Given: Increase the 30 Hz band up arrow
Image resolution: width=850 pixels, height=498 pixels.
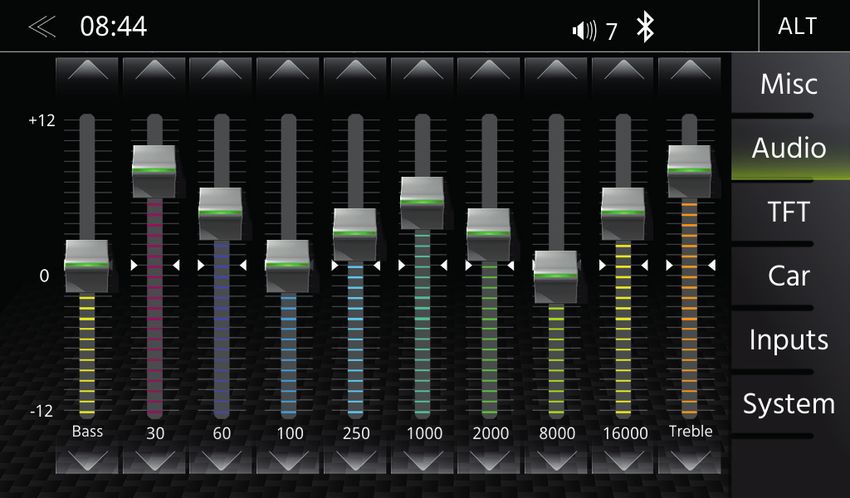Looking at the screenshot, I should pyautogui.click(x=154, y=71).
